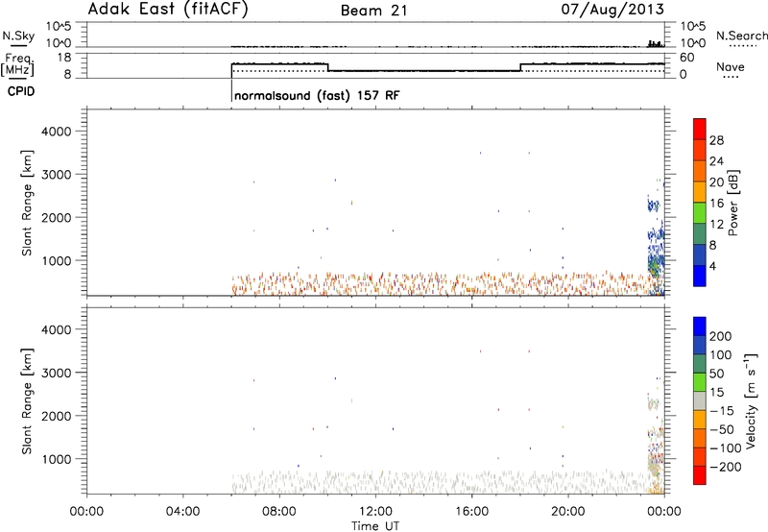Click the '08:00' time tick label

click(x=279, y=512)
